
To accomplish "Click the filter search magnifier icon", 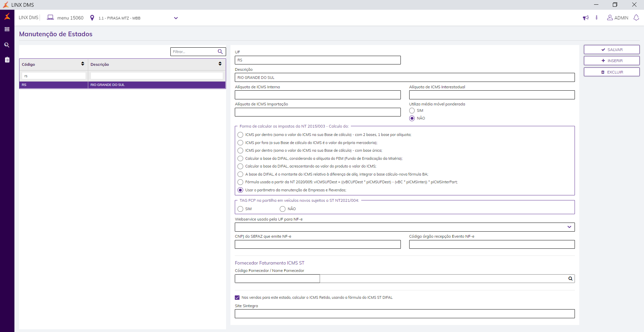I will [x=220, y=52].
